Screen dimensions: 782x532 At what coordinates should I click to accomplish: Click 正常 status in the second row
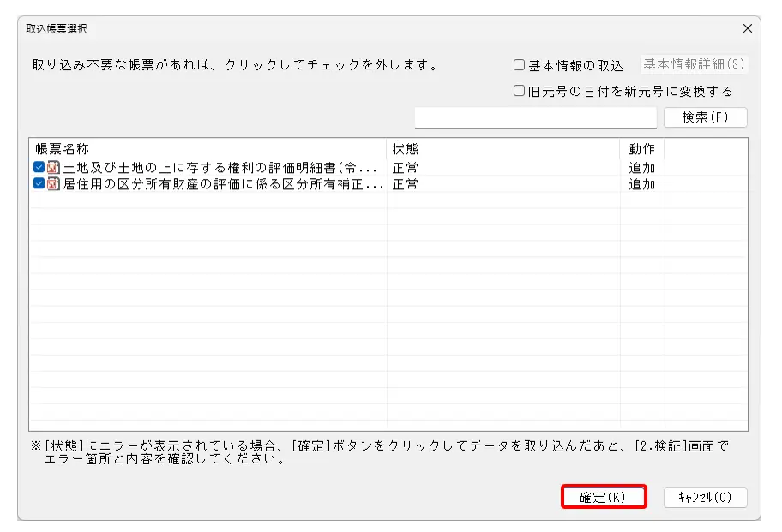pyautogui.click(x=406, y=184)
